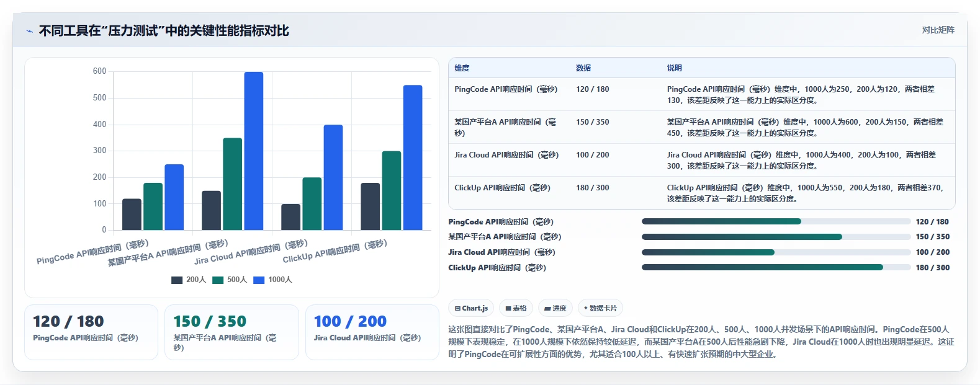Click the PingCode progress bar
The width and height of the screenshot is (980, 385).
pos(776,221)
